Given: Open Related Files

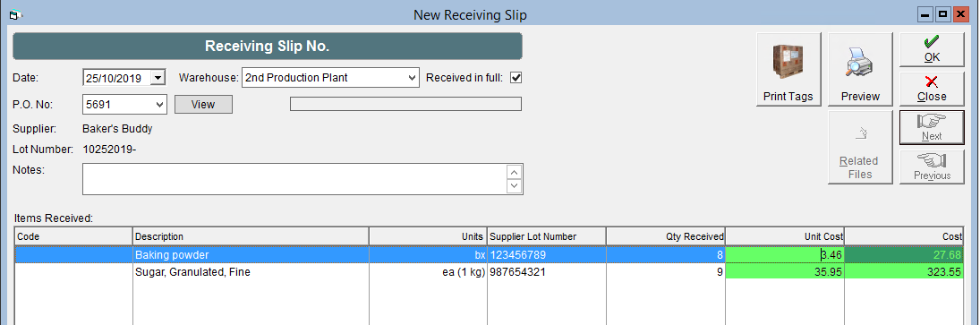Looking at the screenshot, I should pos(861,148).
